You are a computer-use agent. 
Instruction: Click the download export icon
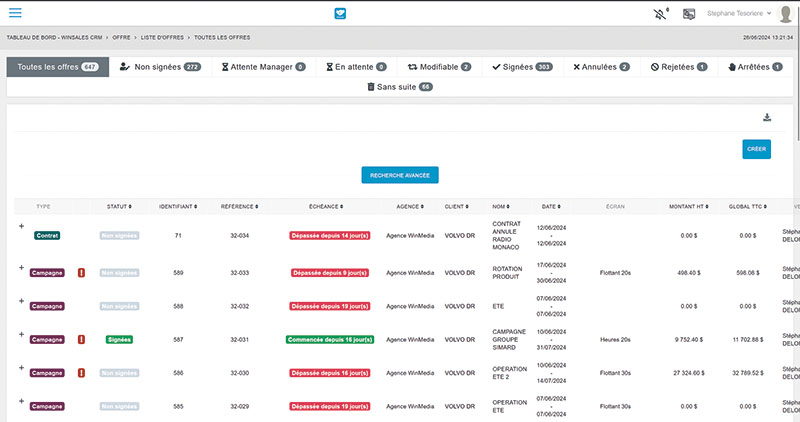pos(767,117)
